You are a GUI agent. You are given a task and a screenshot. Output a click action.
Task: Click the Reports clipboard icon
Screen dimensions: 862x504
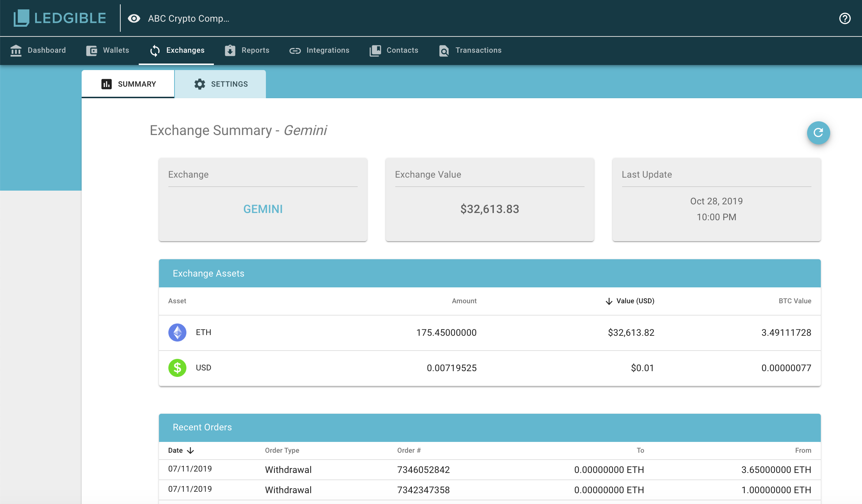230,51
